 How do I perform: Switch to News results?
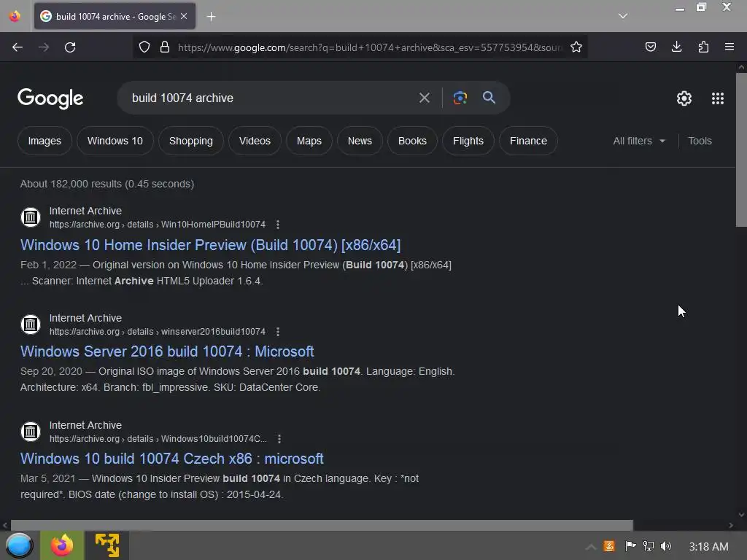(360, 141)
